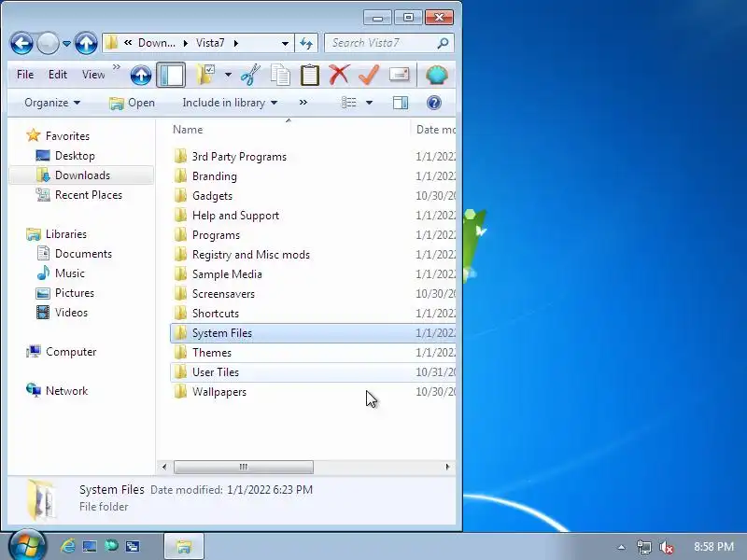Click the blue Up toolbar button
Screen dimensions: 747x560
[x=141, y=76]
